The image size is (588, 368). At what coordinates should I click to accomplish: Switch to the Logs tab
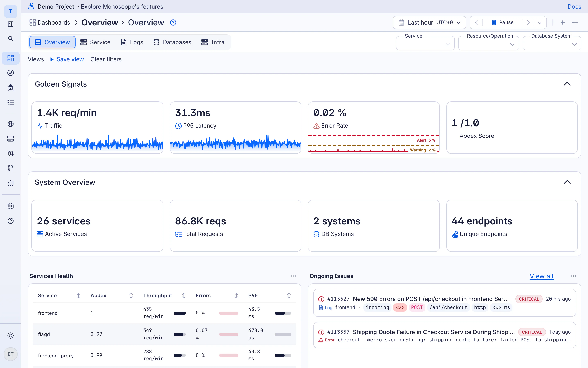[x=132, y=42]
